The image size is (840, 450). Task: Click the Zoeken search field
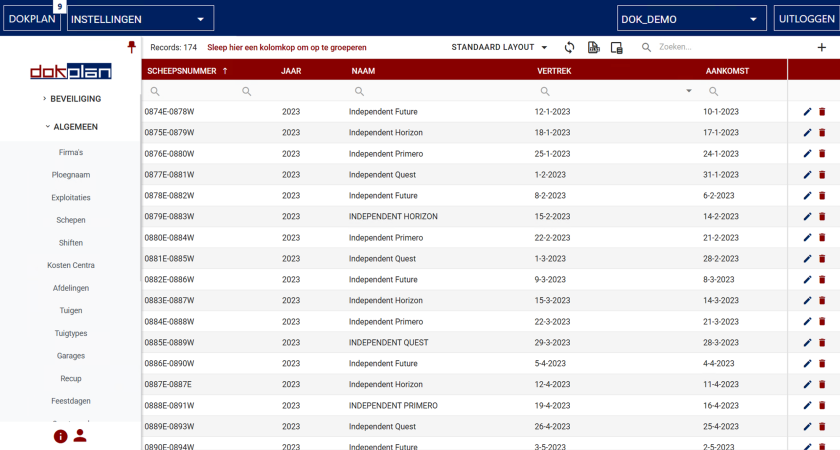click(720, 47)
